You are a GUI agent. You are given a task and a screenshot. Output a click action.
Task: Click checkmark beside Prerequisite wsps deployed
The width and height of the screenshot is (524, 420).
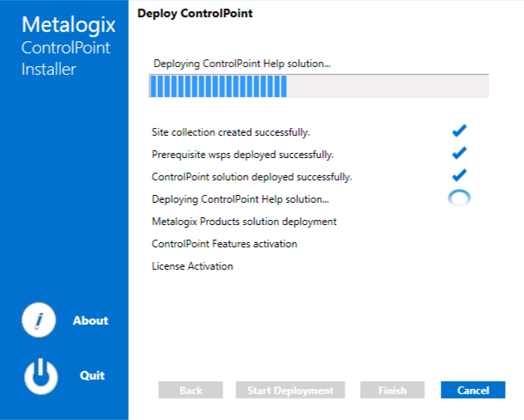(459, 153)
